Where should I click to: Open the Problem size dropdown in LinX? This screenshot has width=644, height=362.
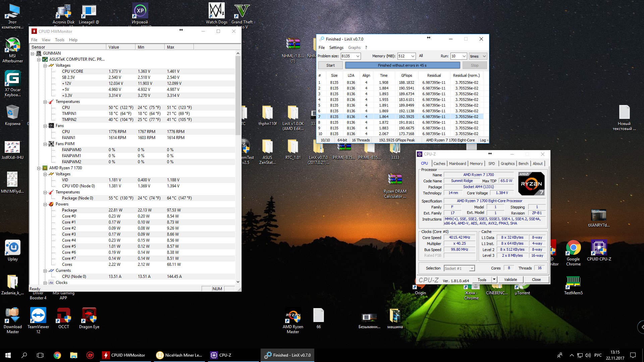click(x=358, y=56)
